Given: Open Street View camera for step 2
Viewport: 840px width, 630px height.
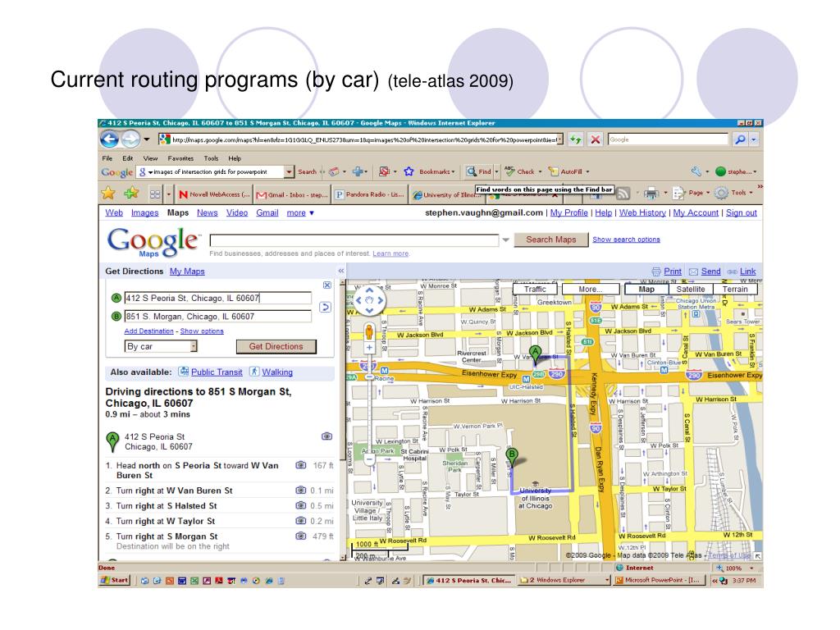Looking at the screenshot, I should point(301,490).
